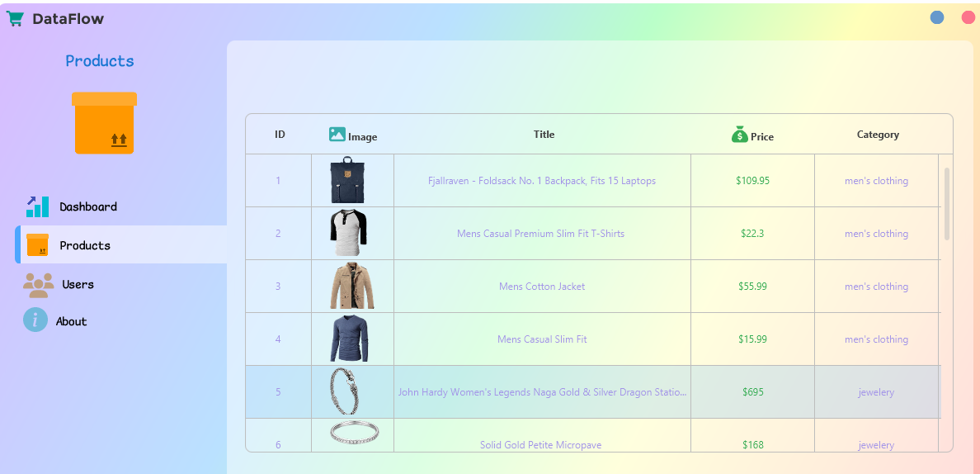Click the About info icon

click(x=35, y=320)
